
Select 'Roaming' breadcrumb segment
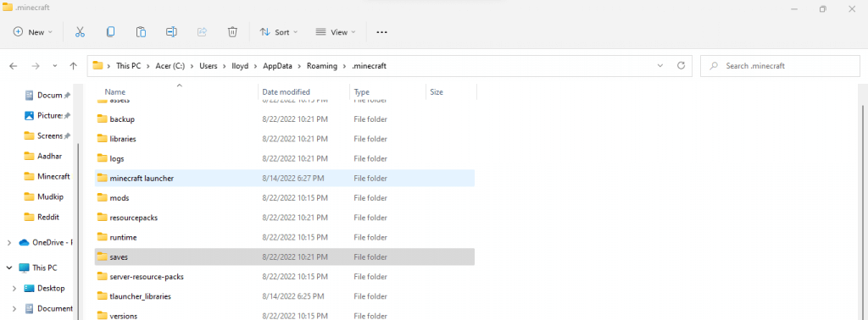point(323,66)
